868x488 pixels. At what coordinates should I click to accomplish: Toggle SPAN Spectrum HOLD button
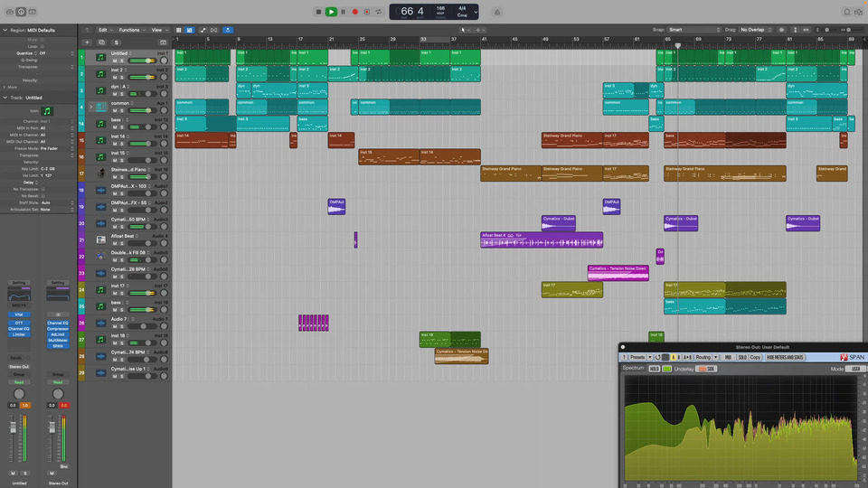click(654, 369)
